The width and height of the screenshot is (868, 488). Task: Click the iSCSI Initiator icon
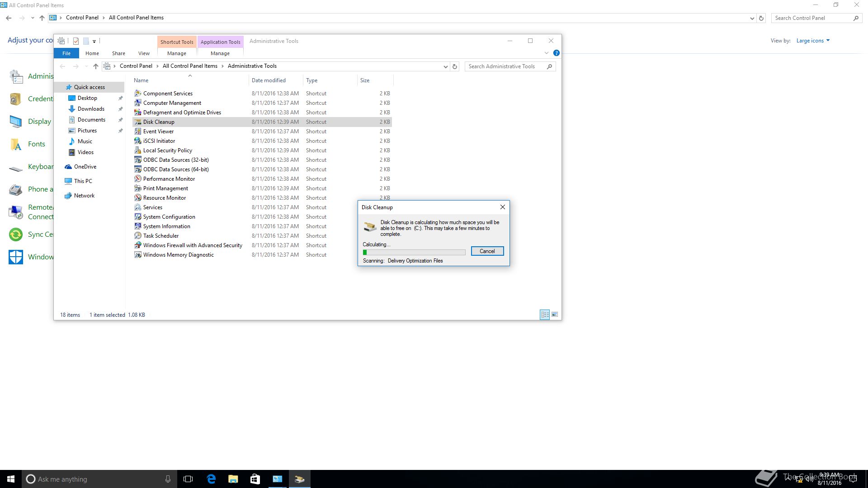pos(138,141)
